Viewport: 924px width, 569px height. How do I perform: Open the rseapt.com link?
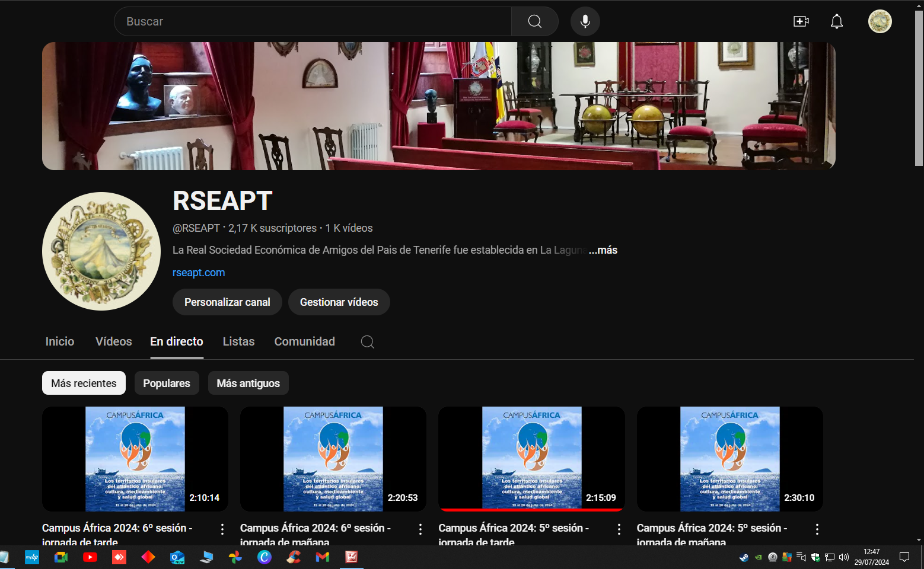click(x=199, y=273)
